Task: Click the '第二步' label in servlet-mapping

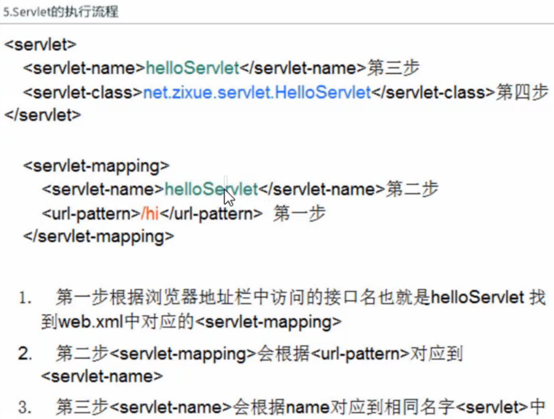Action: click(412, 189)
